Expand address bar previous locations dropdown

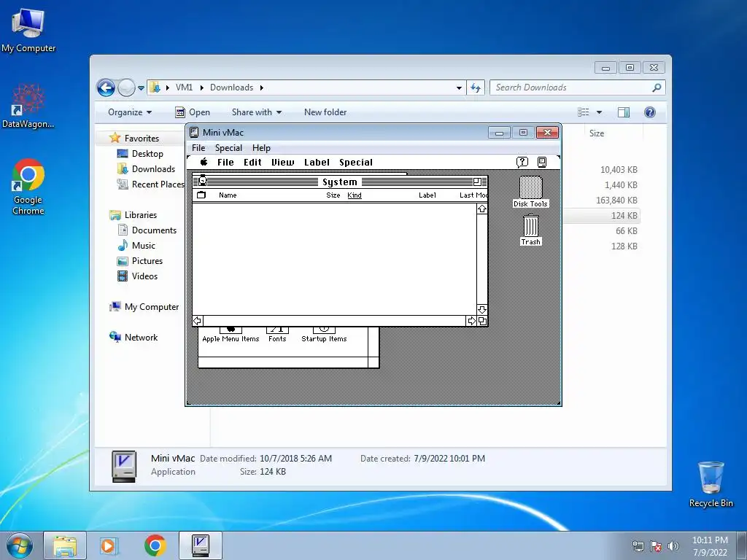point(459,88)
